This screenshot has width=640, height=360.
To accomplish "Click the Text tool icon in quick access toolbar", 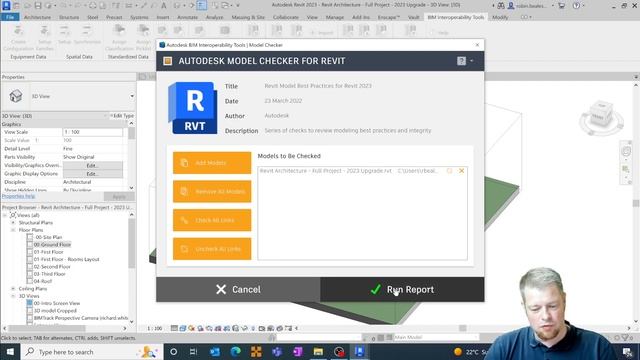I will 164,6.
